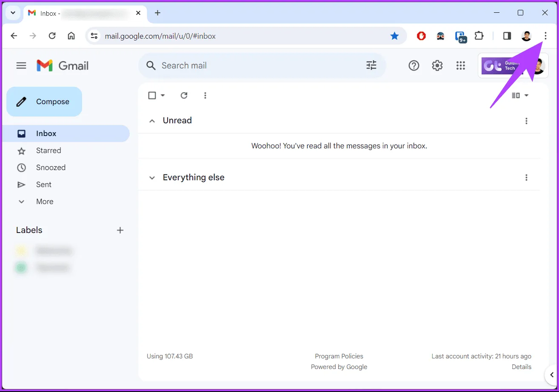The height and width of the screenshot is (392, 559).
Task: Open the select checkbox dropdown arrow
Action: [x=163, y=95]
